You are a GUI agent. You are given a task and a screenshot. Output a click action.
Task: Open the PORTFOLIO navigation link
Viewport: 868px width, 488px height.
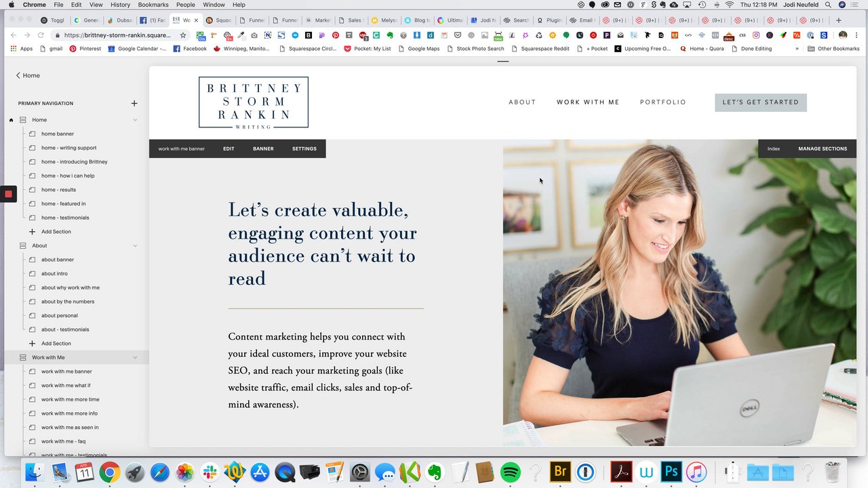click(663, 102)
